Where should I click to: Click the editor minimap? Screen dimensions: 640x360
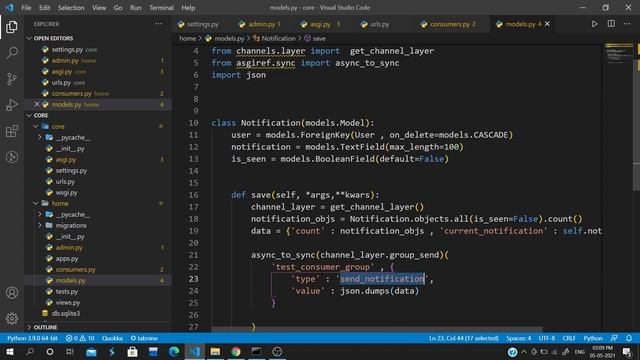618,53
